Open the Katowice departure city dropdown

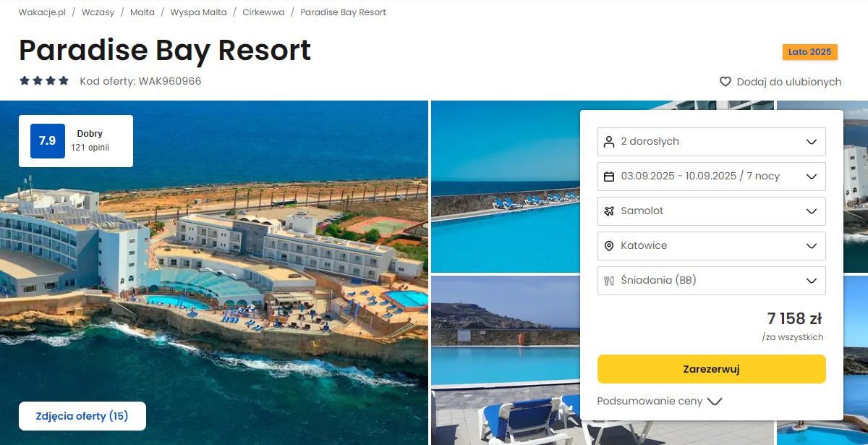tap(712, 246)
